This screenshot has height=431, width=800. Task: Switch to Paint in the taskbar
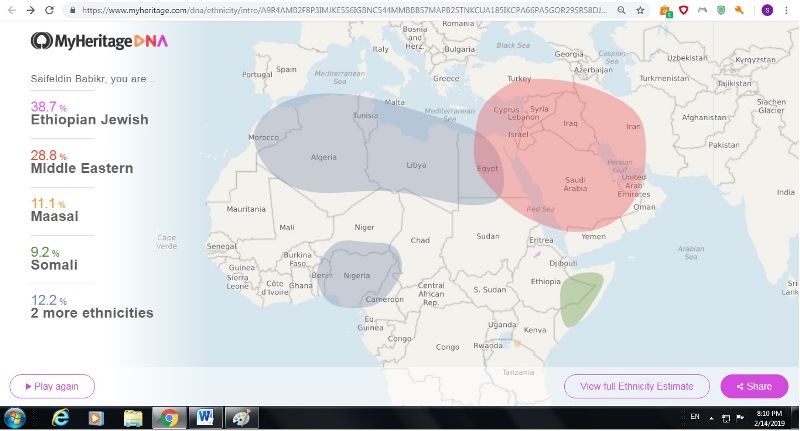point(242,418)
